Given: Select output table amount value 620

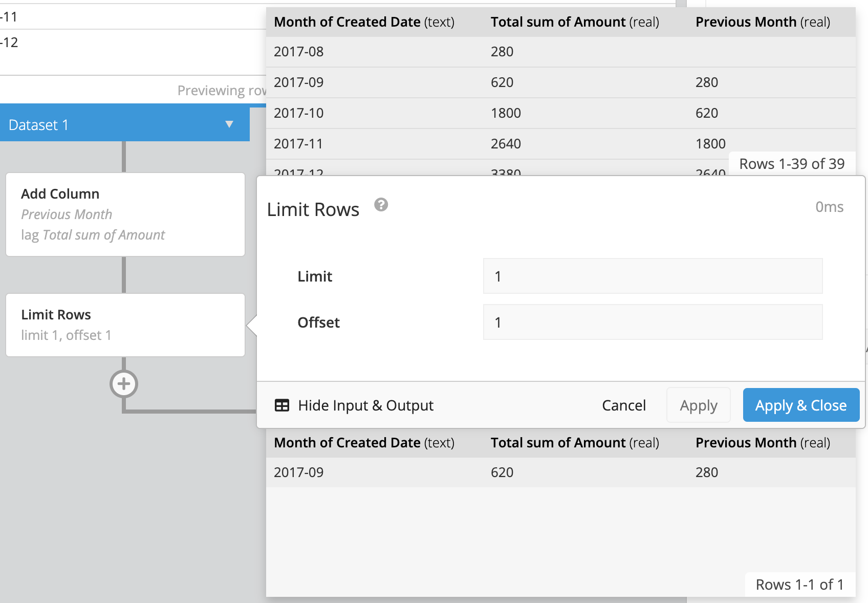Looking at the screenshot, I should coord(502,472).
